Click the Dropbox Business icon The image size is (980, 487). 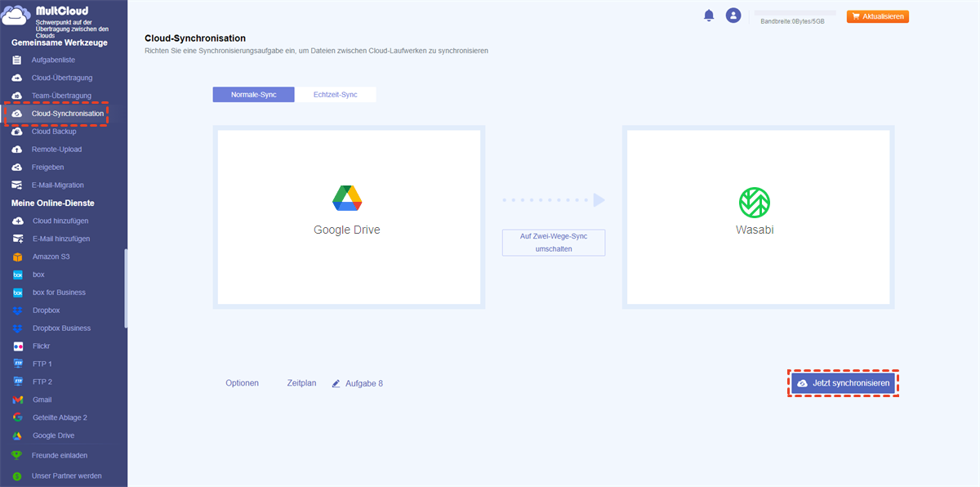[x=17, y=328]
